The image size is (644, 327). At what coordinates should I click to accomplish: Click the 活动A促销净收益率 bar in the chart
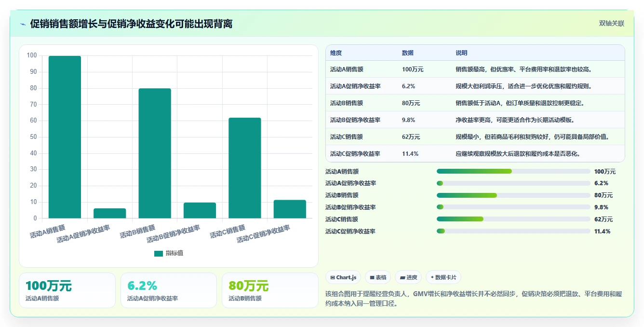pos(110,213)
